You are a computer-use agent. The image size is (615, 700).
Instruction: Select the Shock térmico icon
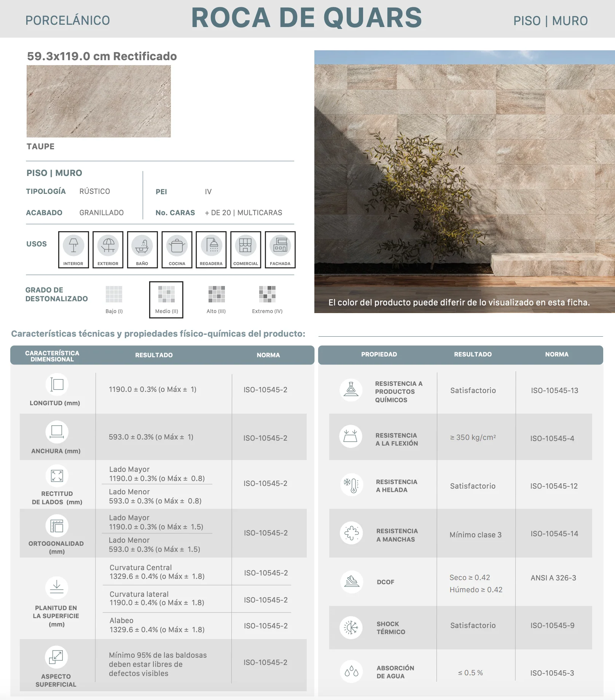pyautogui.click(x=351, y=627)
